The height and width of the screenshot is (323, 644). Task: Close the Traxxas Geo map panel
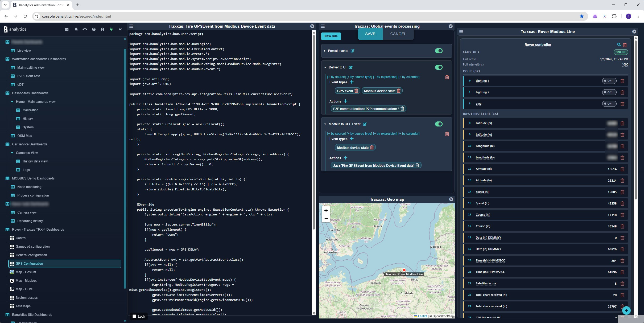(x=451, y=199)
